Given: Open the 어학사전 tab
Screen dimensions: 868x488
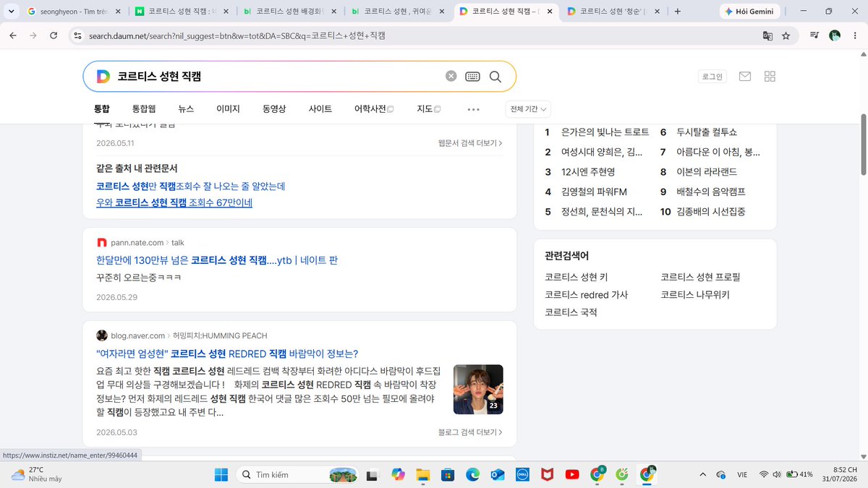Looking at the screenshot, I should (x=373, y=109).
